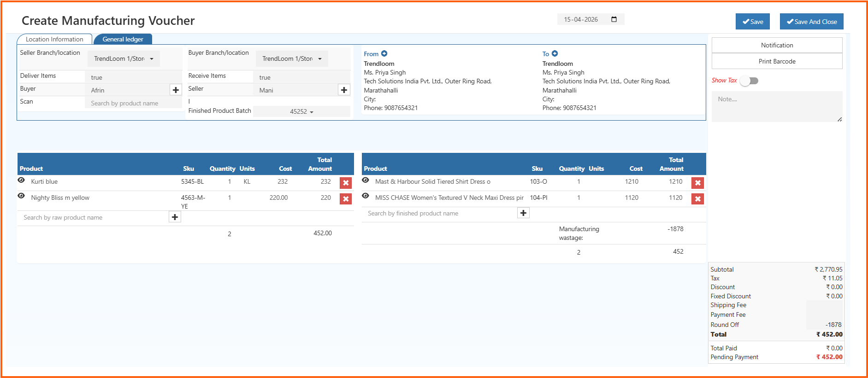Click the Print Barcode button
Image resolution: width=868 pixels, height=378 pixels.
pyautogui.click(x=777, y=61)
